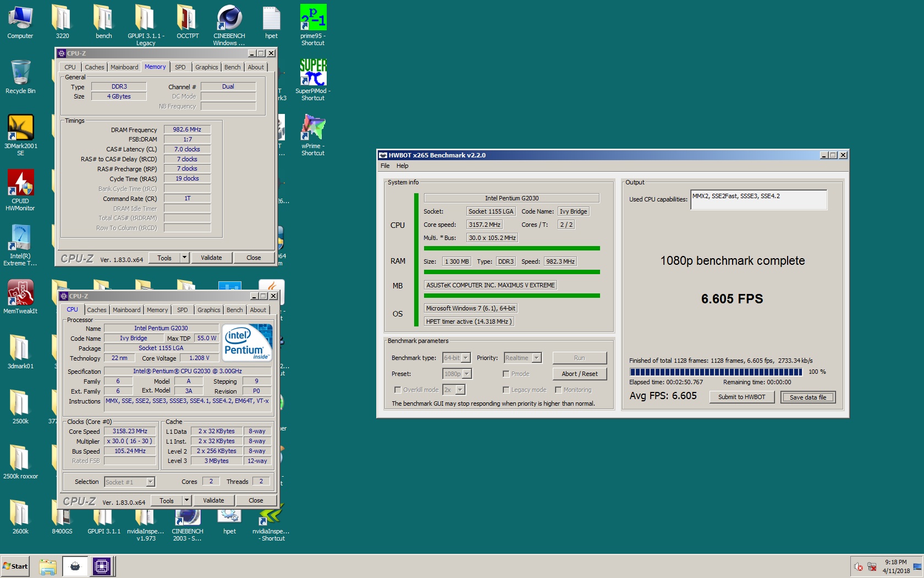The height and width of the screenshot is (578, 924).
Task: Launch Intel(R) Extreme Tuning icon
Action: click(x=20, y=245)
